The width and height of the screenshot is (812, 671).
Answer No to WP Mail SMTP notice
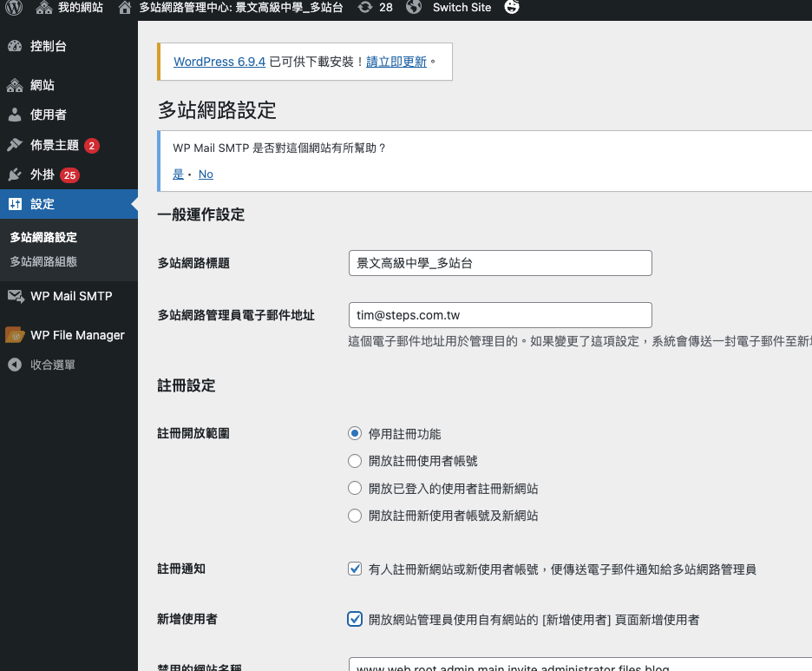206,174
